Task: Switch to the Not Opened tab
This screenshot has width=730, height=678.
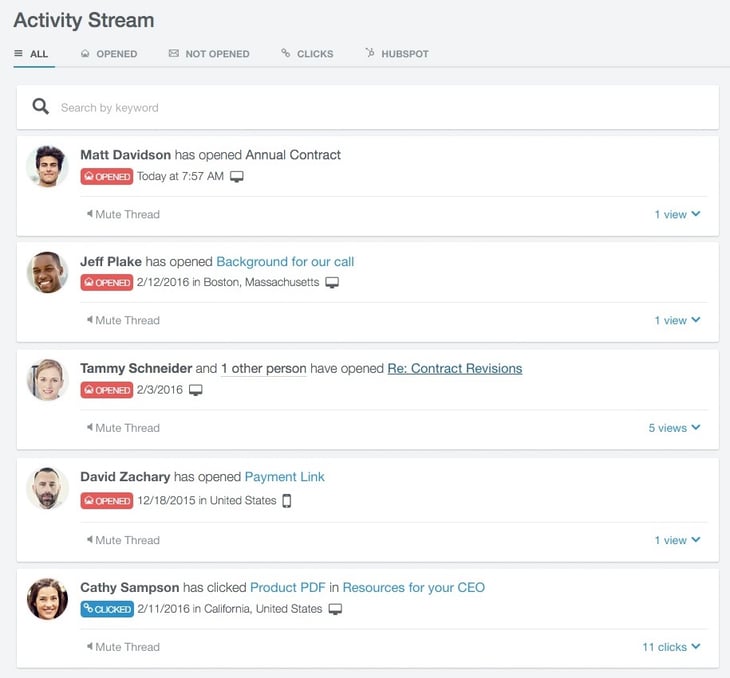Action: [x=209, y=54]
